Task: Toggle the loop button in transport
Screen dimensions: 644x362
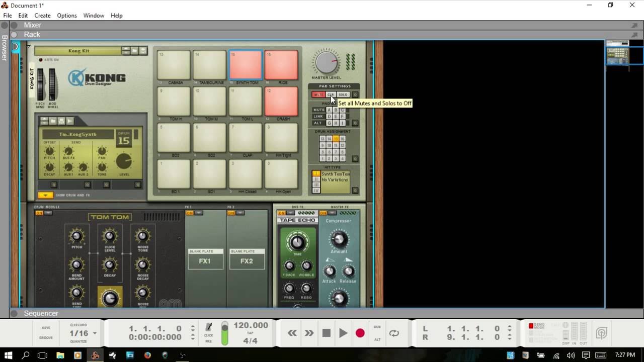Action: pyautogui.click(x=394, y=333)
